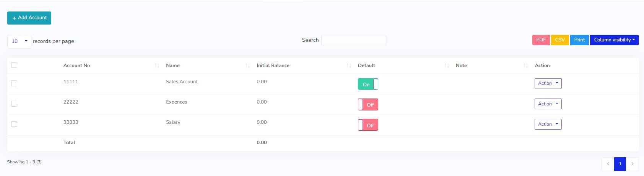Select checkbox for account 11111
Screen dimensions: 644x176
tap(14, 83)
